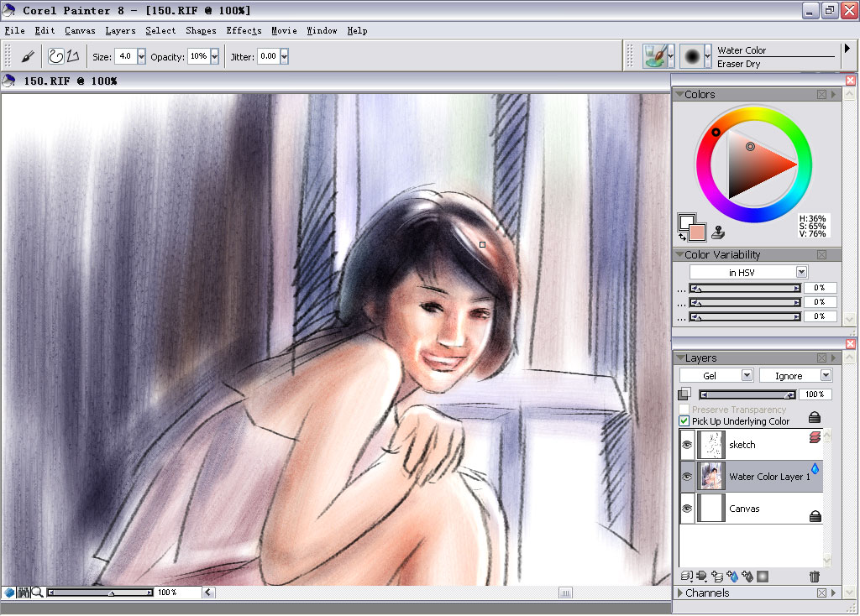Open the Movie menu
The height and width of the screenshot is (616, 860).
pyautogui.click(x=284, y=31)
